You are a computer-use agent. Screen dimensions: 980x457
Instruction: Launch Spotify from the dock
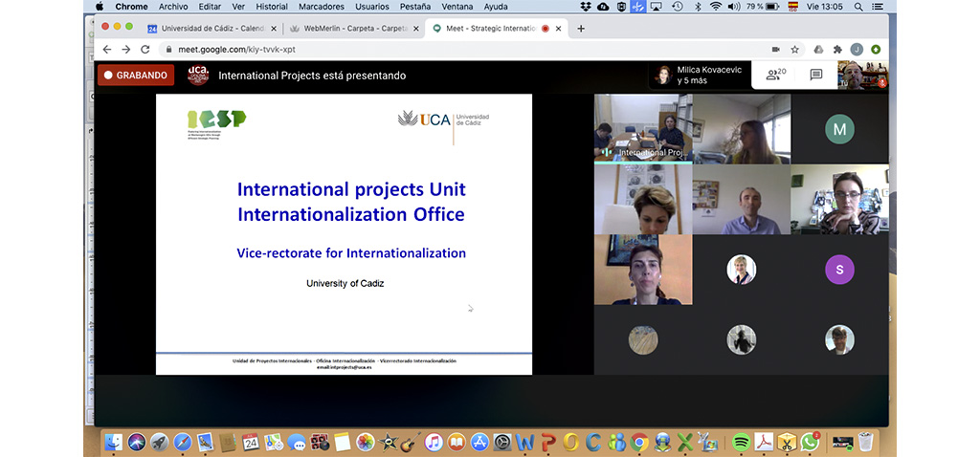coord(740,443)
